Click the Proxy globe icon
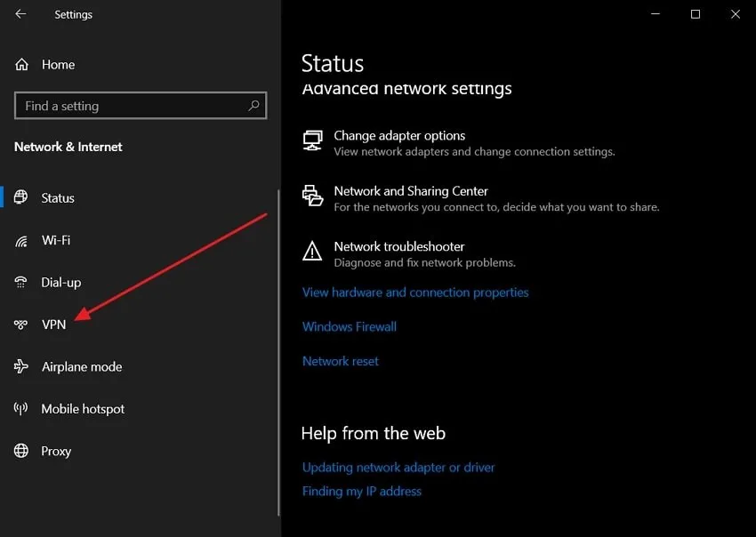Screen dimensions: 756x537 [21, 452]
